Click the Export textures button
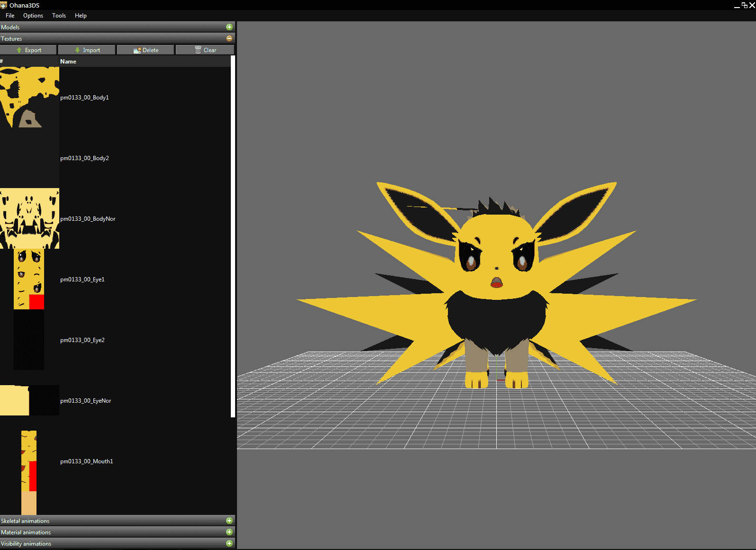The height and width of the screenshot is (550, 756). click(x=28, y=50)
